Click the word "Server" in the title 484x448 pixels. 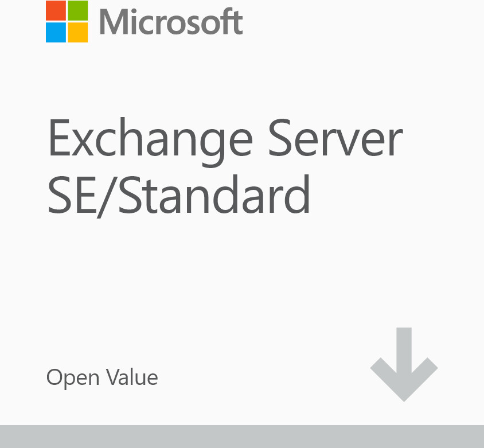[335, 138]
